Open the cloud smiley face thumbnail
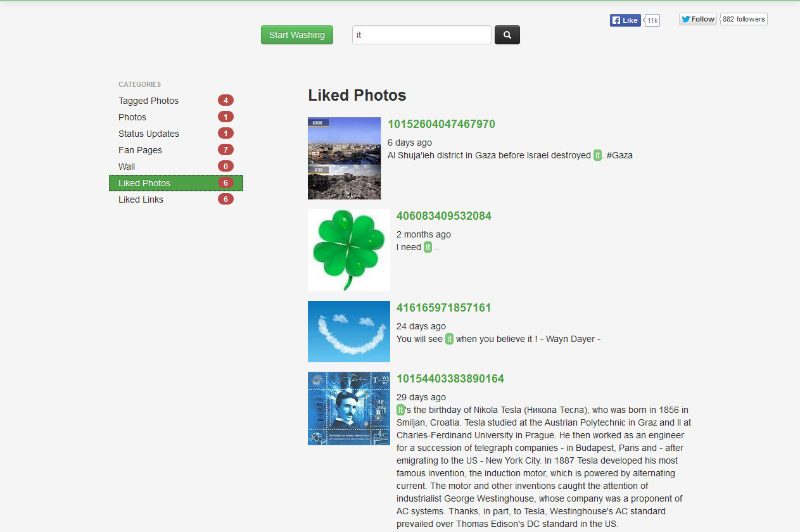 349,331
